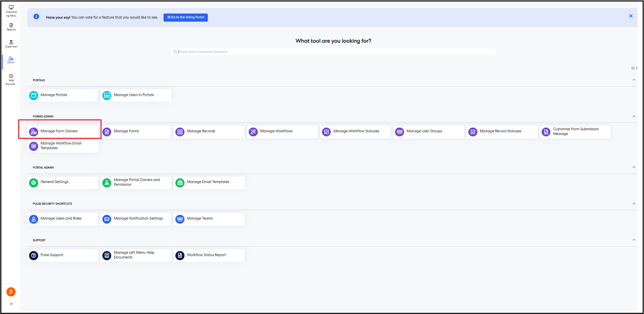Image resolution: width=644 pixels, height=314 pixels.
Task: Open Reports in the left sidebar
Action: point(11,27)
